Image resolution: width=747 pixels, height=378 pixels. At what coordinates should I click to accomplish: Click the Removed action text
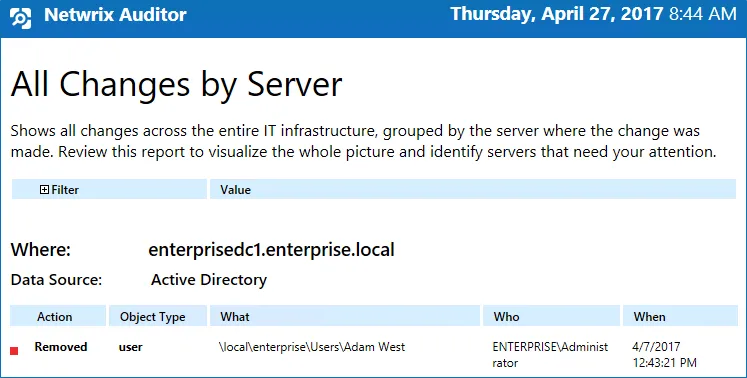coord(61,347)
